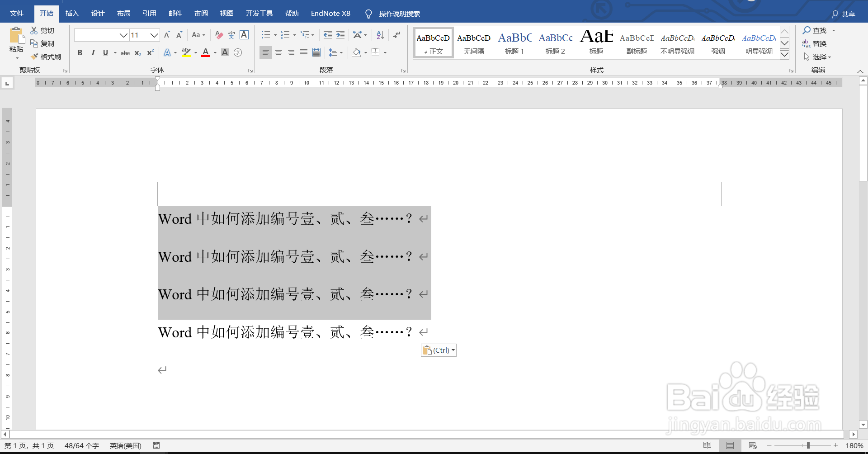Open font color dropdown arrow
The image size is (868, 454).
point(215,53)
